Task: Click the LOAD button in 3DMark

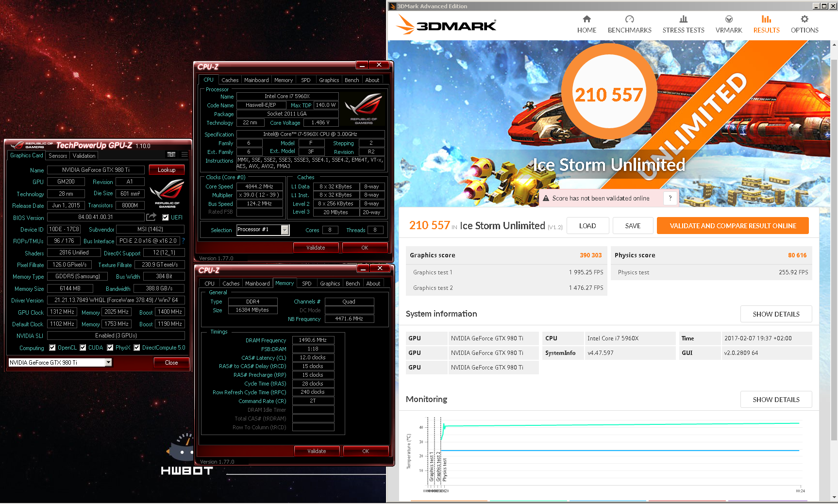Action: pyautogui.click(x=587, y=226)
